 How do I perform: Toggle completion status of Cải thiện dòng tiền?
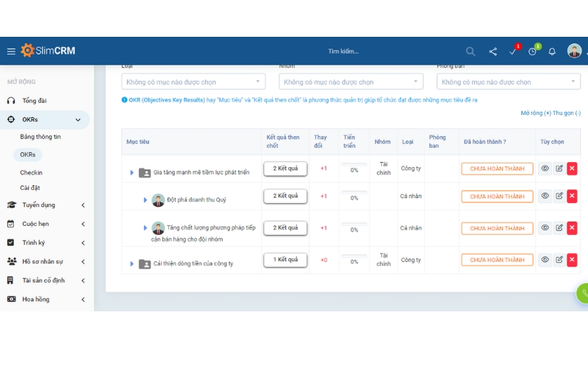coord(497,260)
